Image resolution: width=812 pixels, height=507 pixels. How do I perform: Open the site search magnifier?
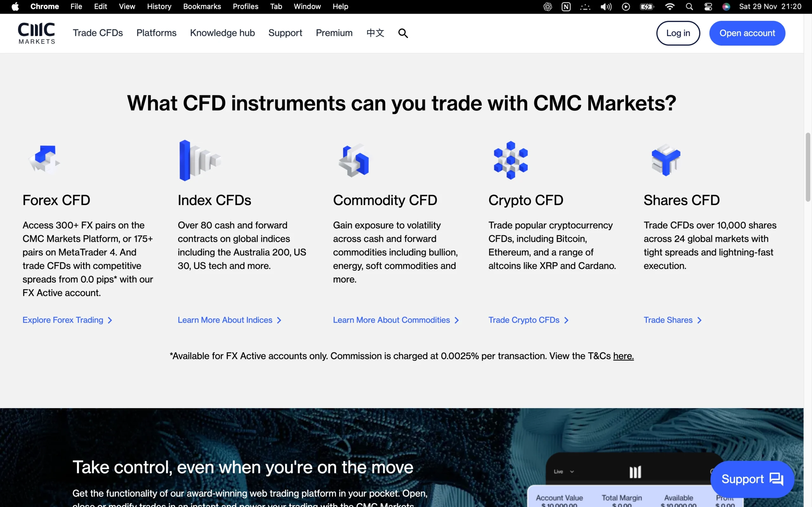point(402,33)
